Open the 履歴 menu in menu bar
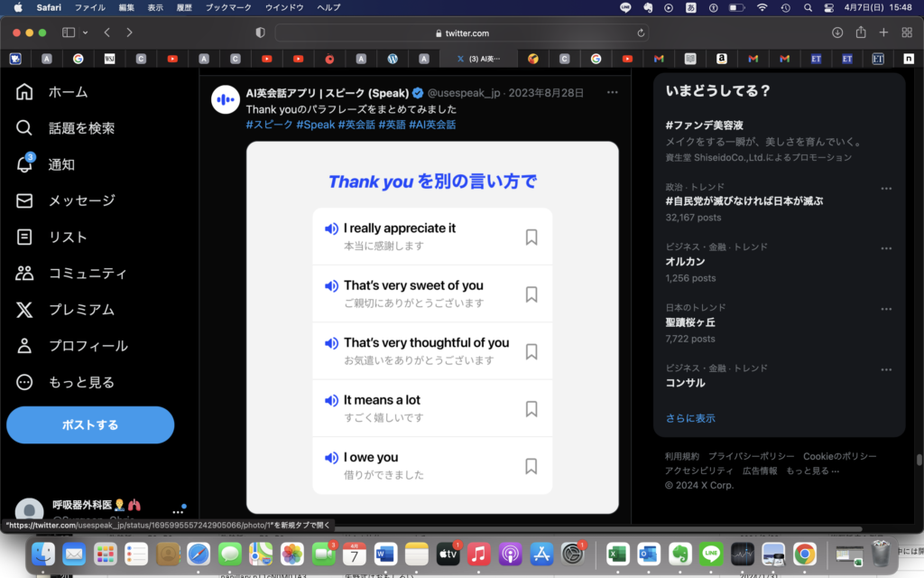 (x=184, y=7)
